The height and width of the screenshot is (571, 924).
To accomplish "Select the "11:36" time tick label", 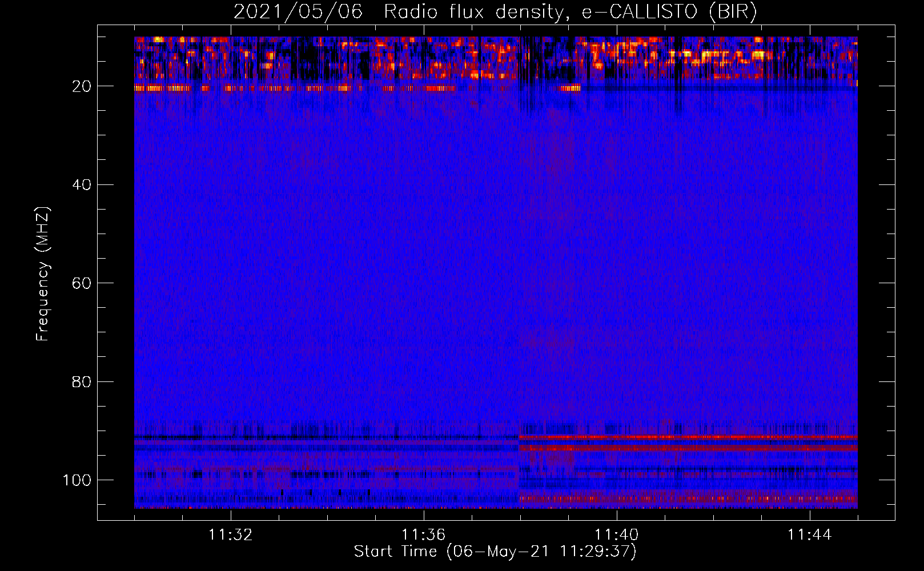I will pos(424,535).
